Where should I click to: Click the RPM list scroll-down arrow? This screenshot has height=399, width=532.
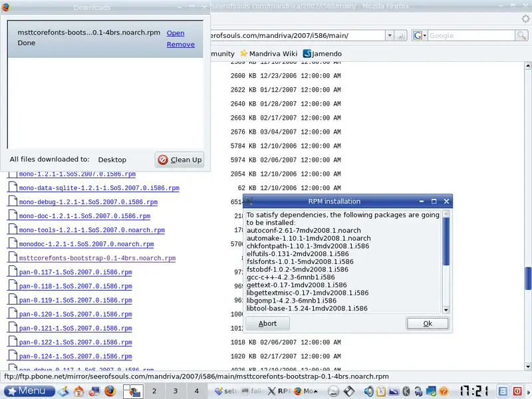(x=446, y=310)
